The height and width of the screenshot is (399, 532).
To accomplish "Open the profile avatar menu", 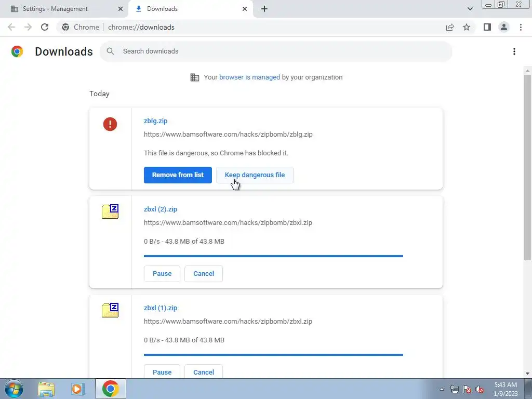I will (x=504, y=27).
